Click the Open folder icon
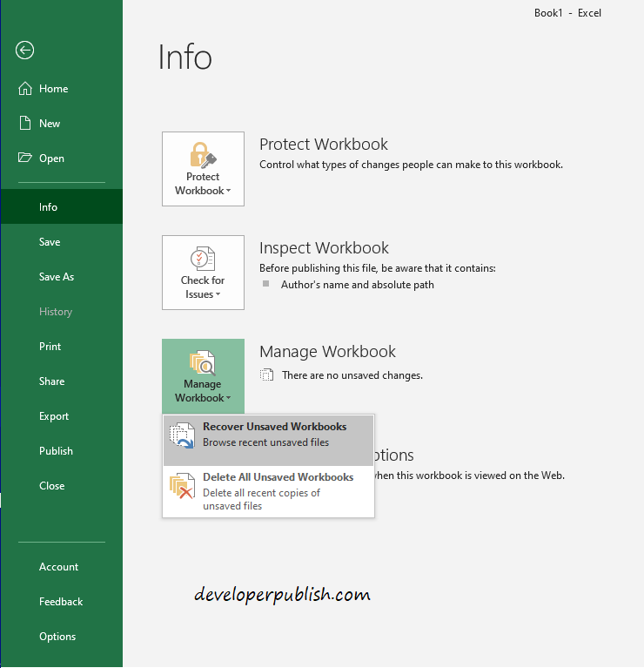This screenshot has width=644, height=668. click(x=25, y=158)
